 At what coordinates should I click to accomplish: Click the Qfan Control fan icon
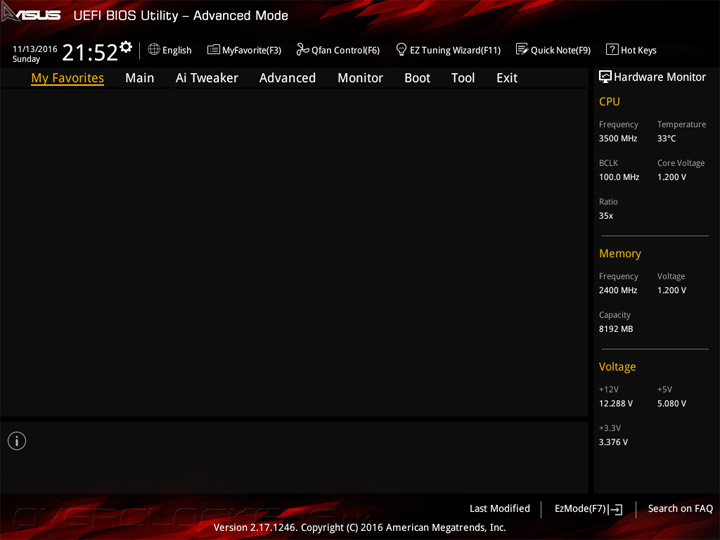pyautogui.click(x=302, y=49)
